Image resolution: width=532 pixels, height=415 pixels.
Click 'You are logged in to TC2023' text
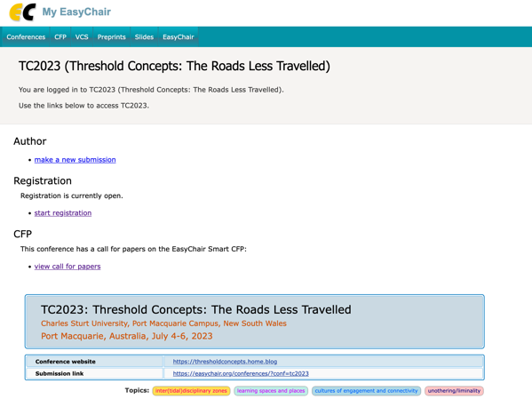(151, 90)
